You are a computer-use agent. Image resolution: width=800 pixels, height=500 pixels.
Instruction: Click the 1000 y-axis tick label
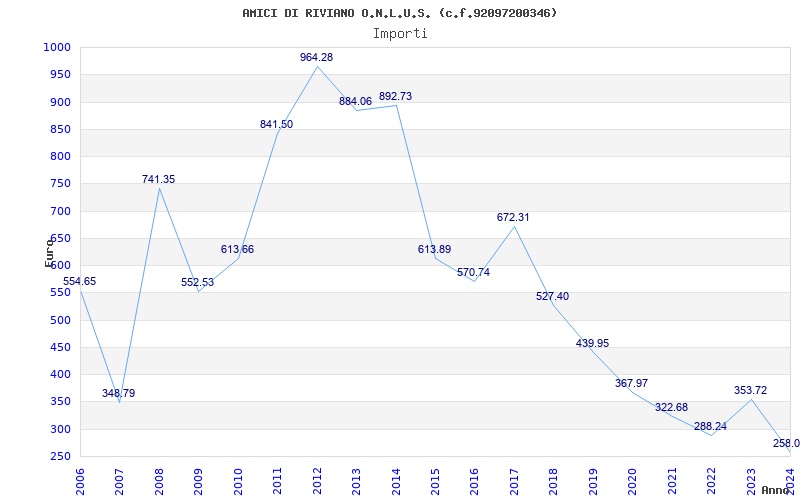pos(57,47)
